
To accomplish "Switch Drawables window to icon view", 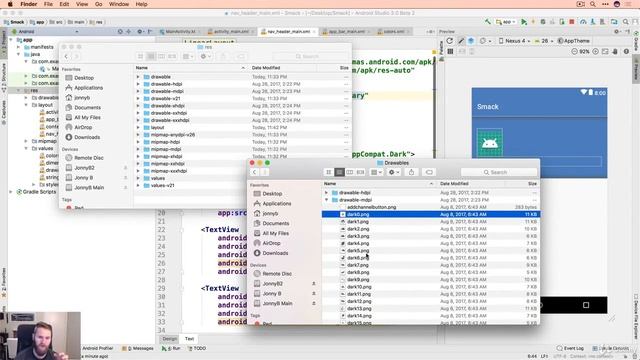I will (x=329, y=172).
